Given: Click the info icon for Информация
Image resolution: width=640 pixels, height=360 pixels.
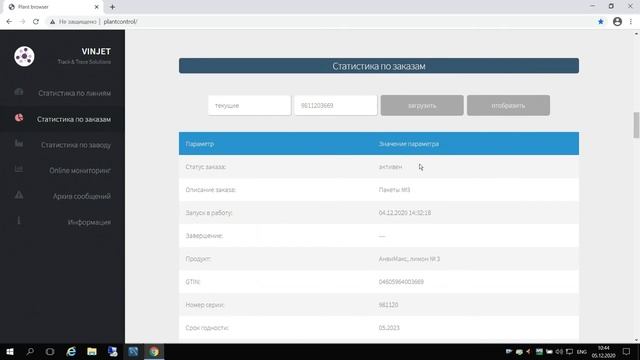Looking at the screenshot, I should pyautogui.click(x=19, y=221).
